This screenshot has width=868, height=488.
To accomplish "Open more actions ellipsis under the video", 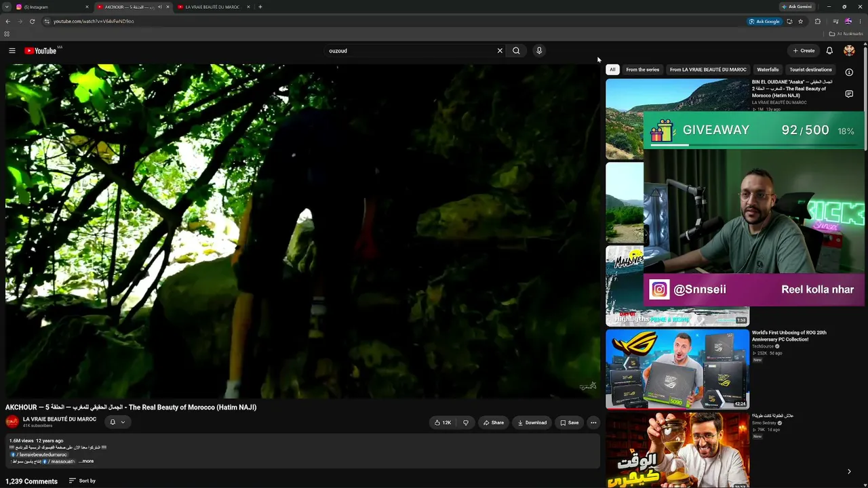I will 593,423.
